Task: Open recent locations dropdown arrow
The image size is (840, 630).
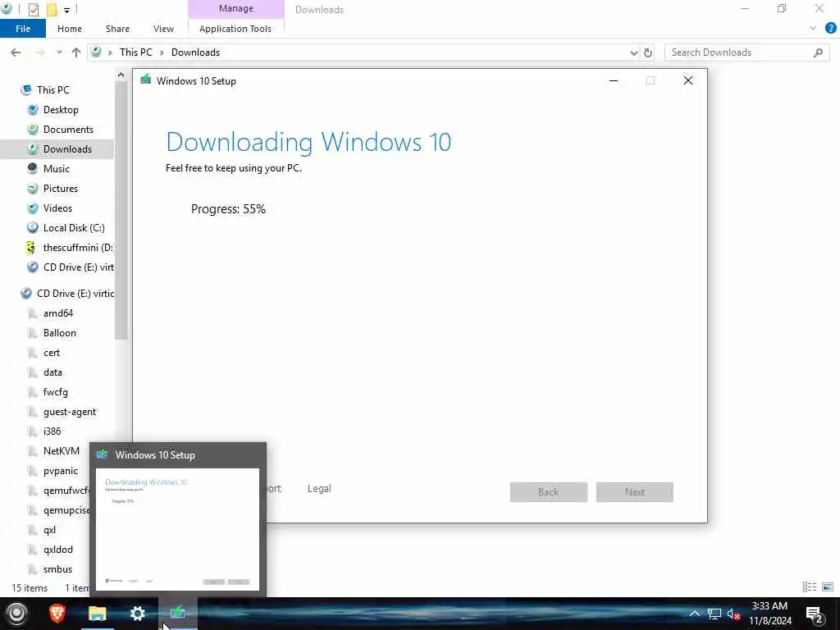Action: pos(59,52)
